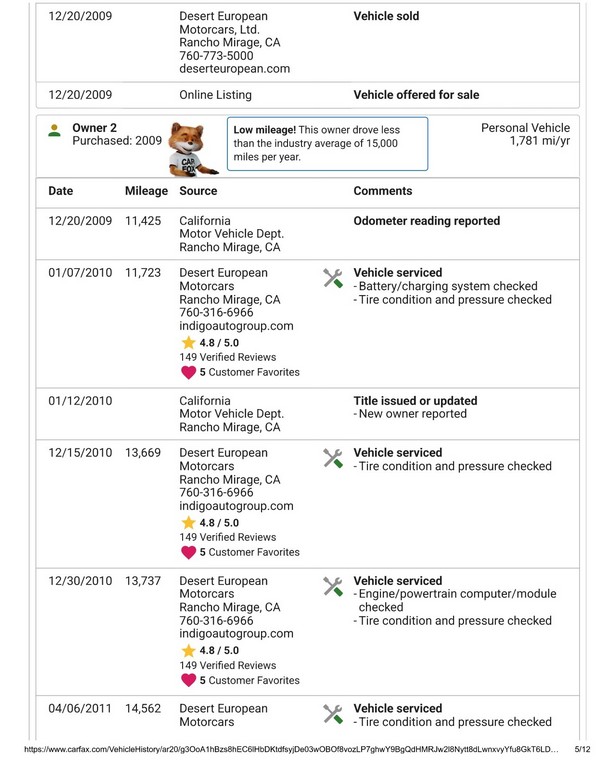Click the Desert European Motorcars, Ltd. dealer name

223,23
